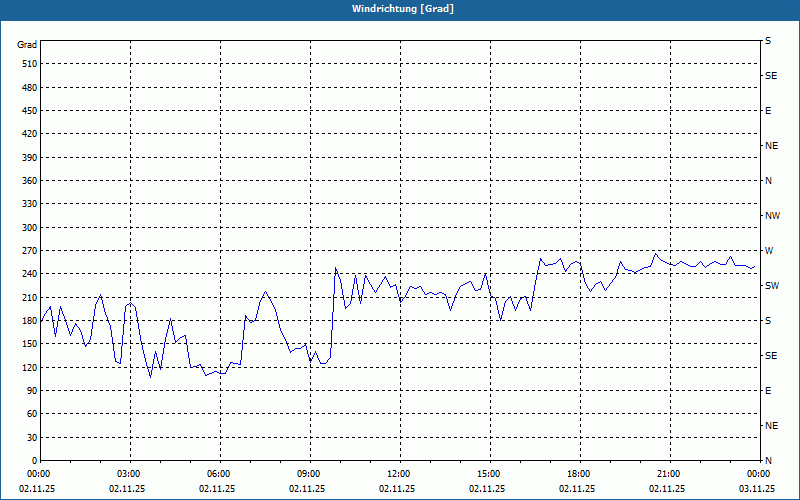
Task: Select the NW compass label on the right axis
Action: [772, 216]
